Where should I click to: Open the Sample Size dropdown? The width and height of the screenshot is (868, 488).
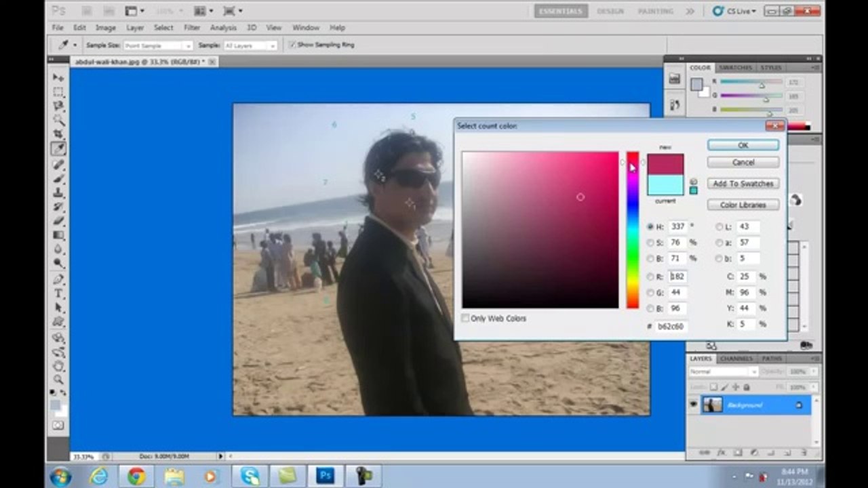click(158, 45)
